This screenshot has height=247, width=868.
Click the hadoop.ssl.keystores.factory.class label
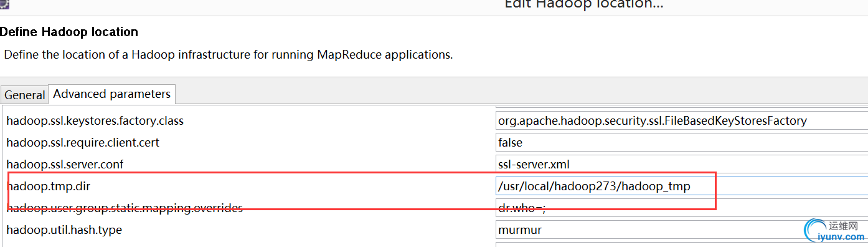[x=95, y=121]
